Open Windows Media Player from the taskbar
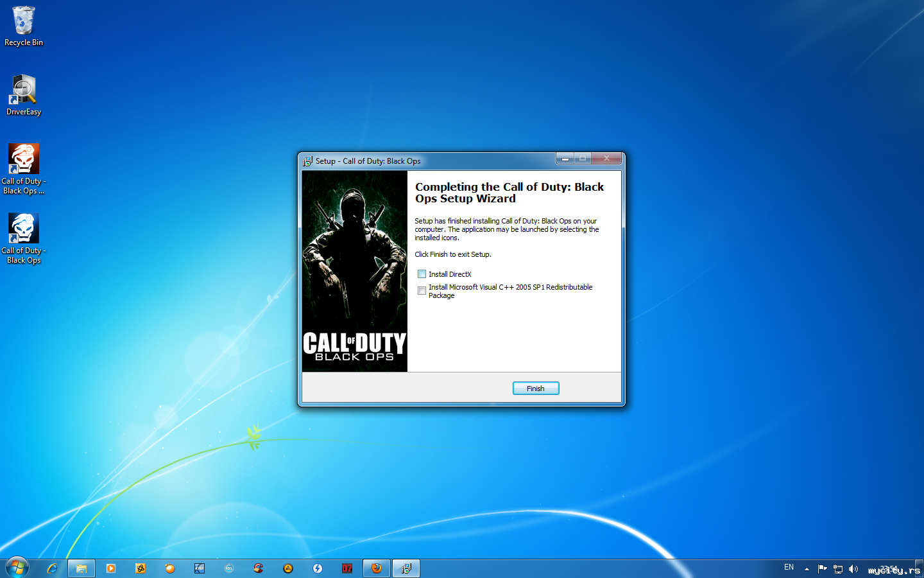This screenshot has width=924, height=578. point(111,568)
